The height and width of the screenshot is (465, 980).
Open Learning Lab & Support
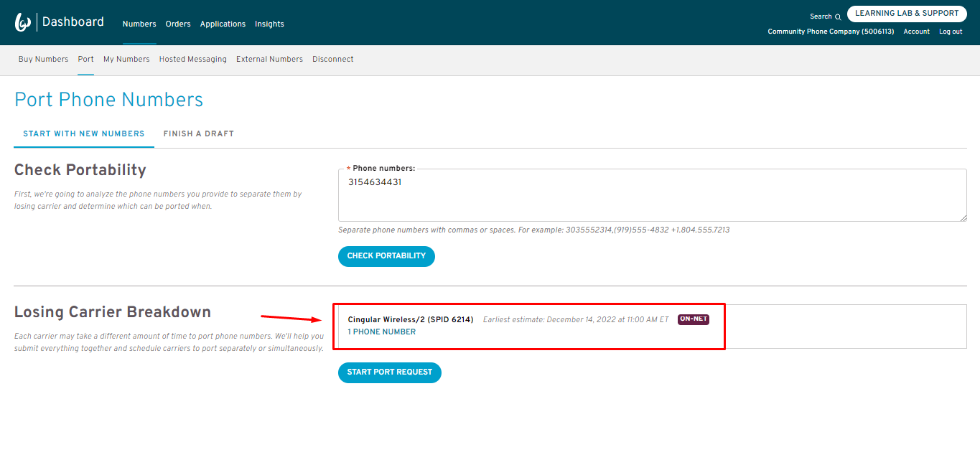[x=906, y=14]
